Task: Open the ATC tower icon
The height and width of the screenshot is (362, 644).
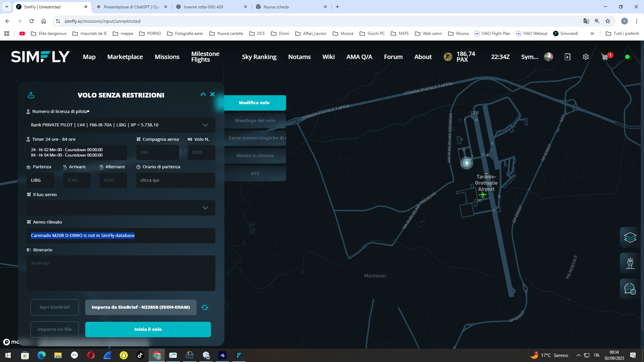Action: click(x=630, y=263)
